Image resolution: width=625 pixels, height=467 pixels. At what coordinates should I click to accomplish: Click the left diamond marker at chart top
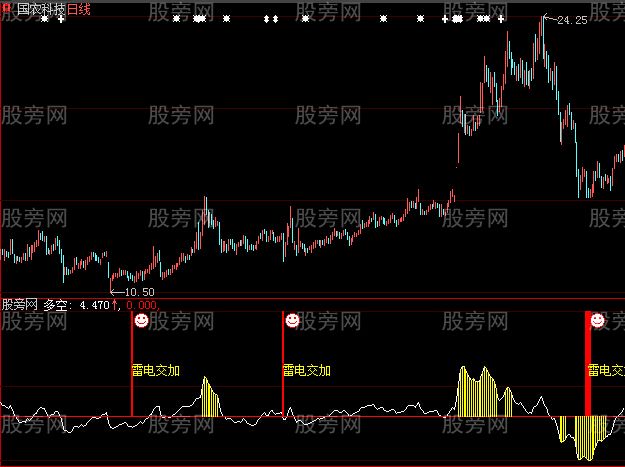pyautogui.click(x=266, y=19)
